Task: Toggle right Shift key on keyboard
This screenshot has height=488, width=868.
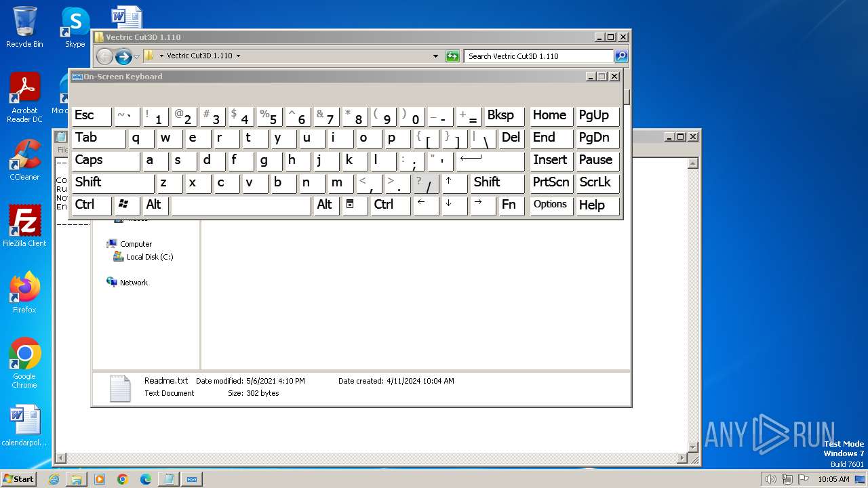Action: [x=497, y=183]
